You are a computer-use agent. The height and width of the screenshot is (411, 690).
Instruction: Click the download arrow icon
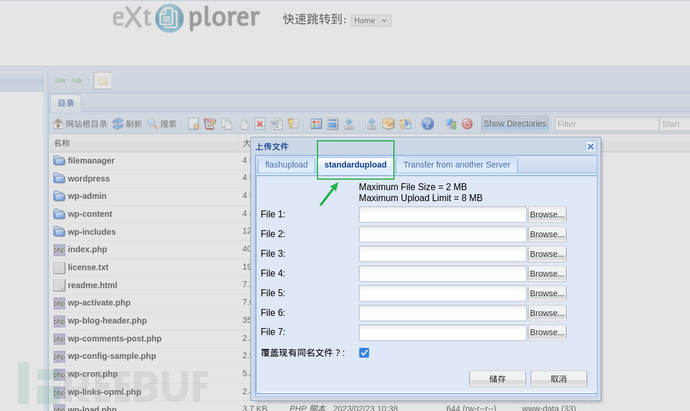pos(349,124)
